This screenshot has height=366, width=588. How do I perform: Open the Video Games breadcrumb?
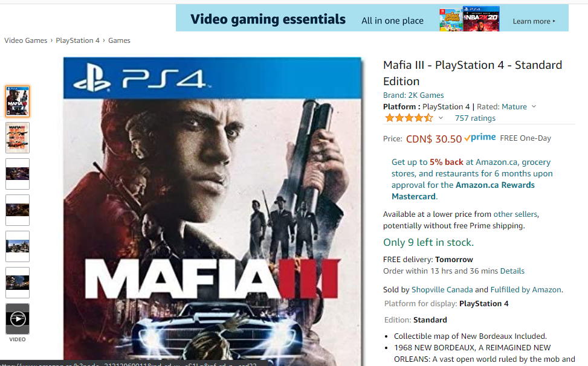pos(25,40)
